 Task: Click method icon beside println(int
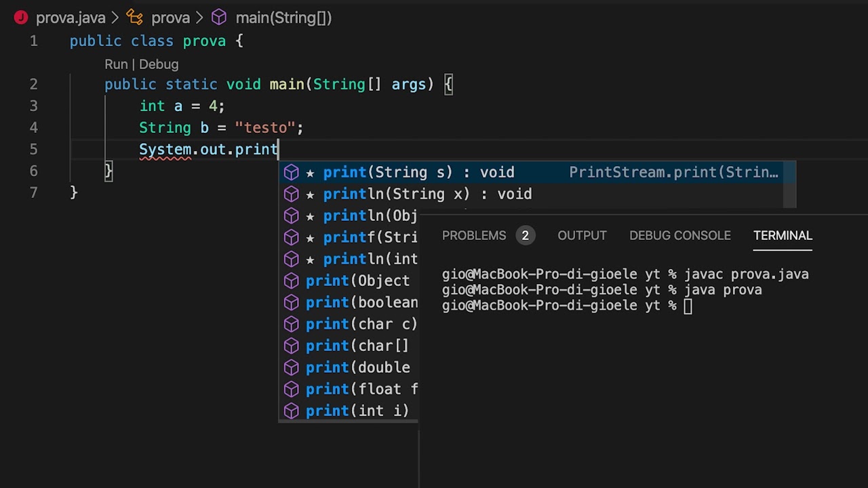[x=292, y=259]
